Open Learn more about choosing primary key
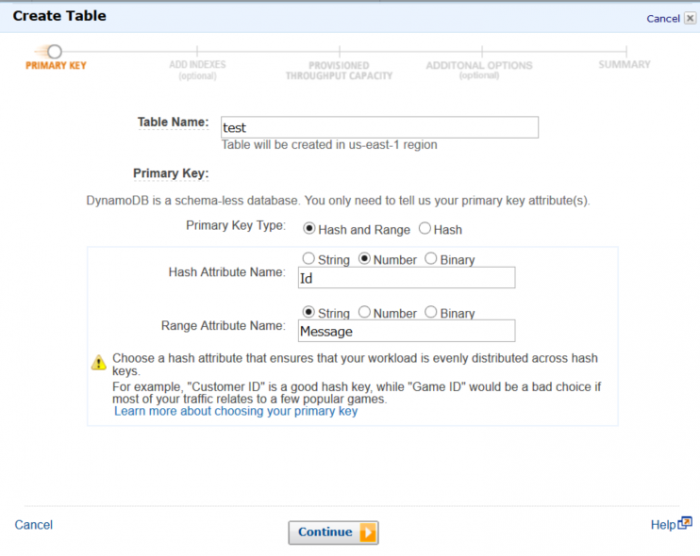The image size is (700, 556). 236,411
